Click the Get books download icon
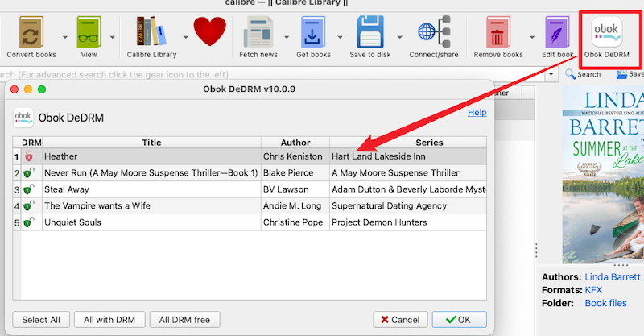The image size is (644, 336). pos(313,32)
